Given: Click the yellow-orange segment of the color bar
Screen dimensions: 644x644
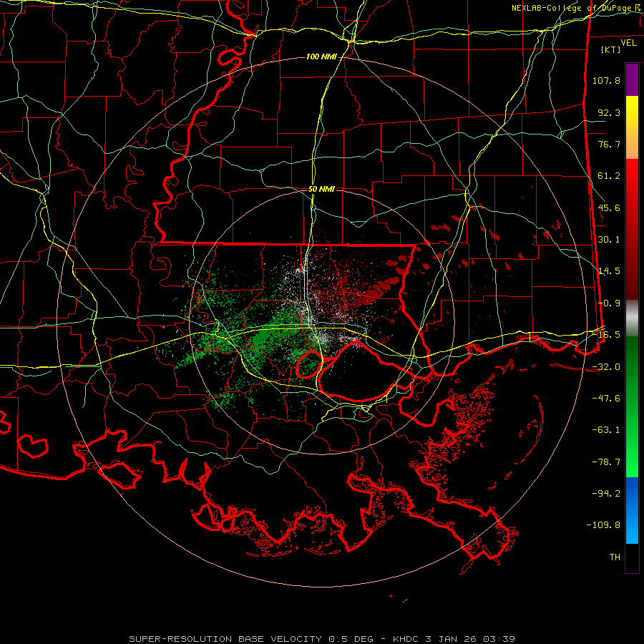Looking at the screenshot, I should pyautogui.click(x=632, y=127).
